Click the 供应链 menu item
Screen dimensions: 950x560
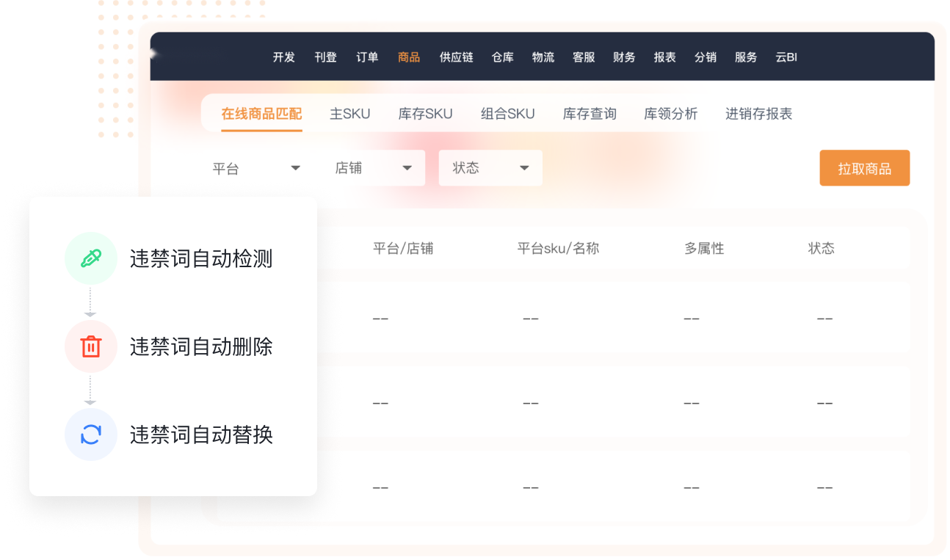pos(456,57)
